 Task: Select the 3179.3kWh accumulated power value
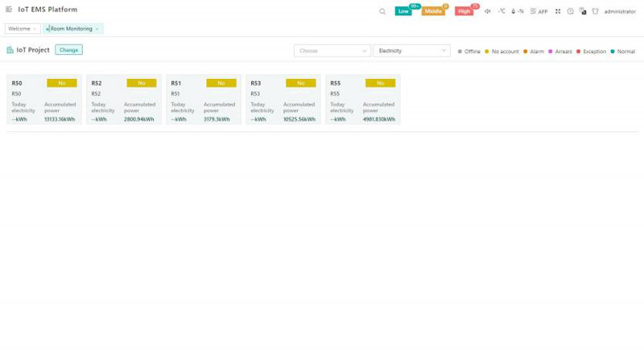(217, 119)
